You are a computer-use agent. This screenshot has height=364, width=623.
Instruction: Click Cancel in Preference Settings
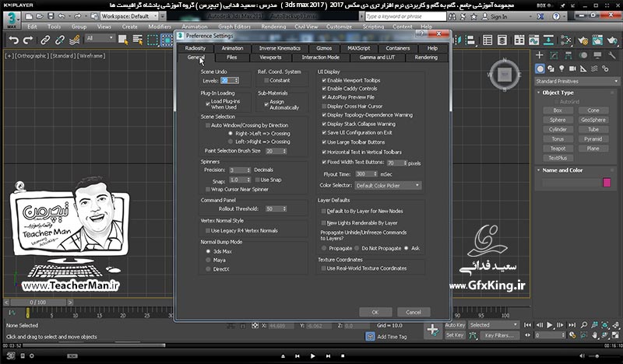[x=414, y=312]
